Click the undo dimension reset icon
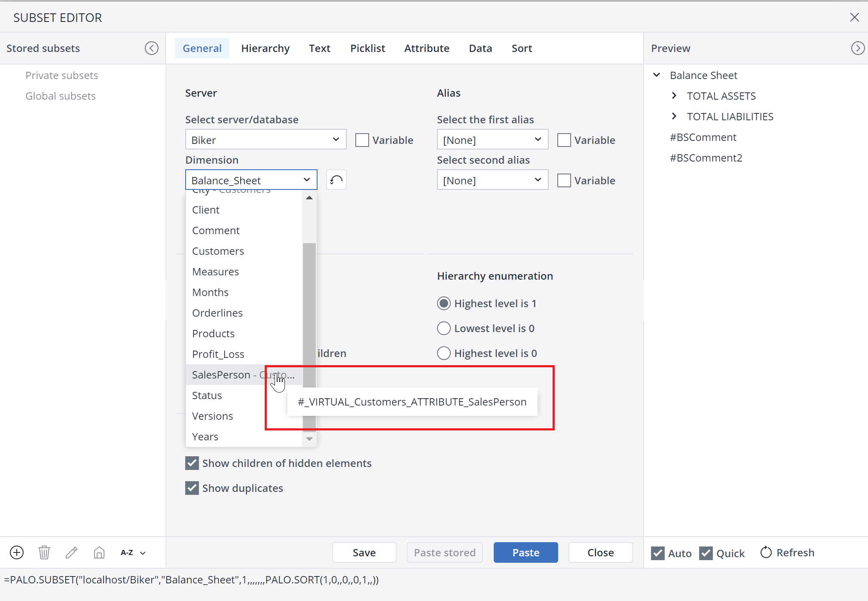The image size is (868, 601). click(x=336, y=180)
